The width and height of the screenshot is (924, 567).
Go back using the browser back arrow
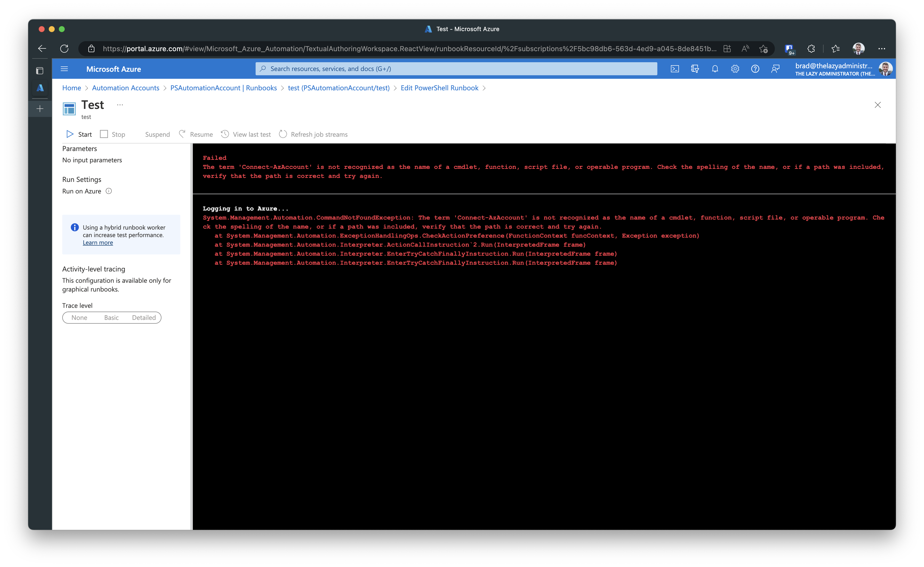coord(42,49)
